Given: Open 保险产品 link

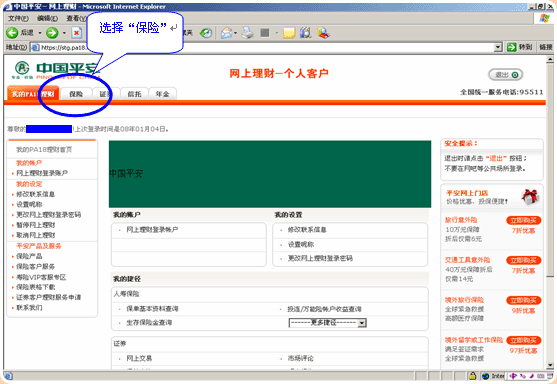Looking at the screenshot, I should tap(29, 256).
